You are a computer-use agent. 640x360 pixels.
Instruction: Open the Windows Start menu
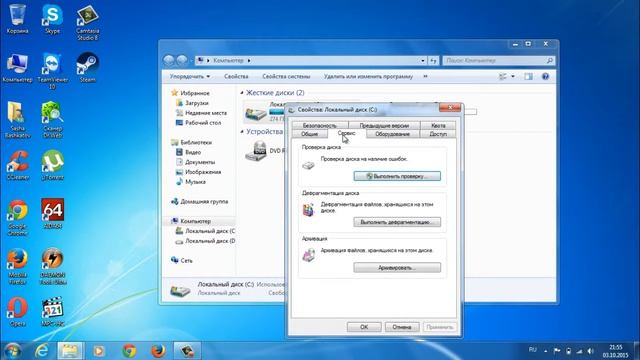pos(13,351)
